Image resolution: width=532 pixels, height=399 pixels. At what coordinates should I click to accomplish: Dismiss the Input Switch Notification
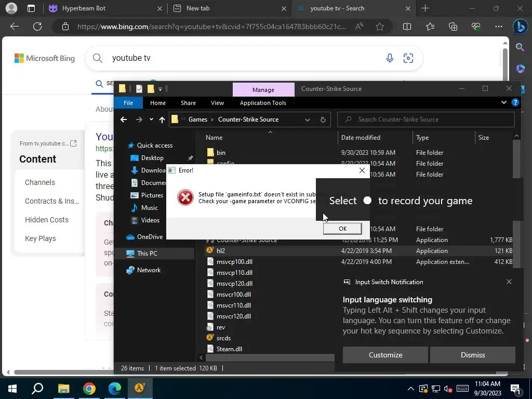coord(473,355)
